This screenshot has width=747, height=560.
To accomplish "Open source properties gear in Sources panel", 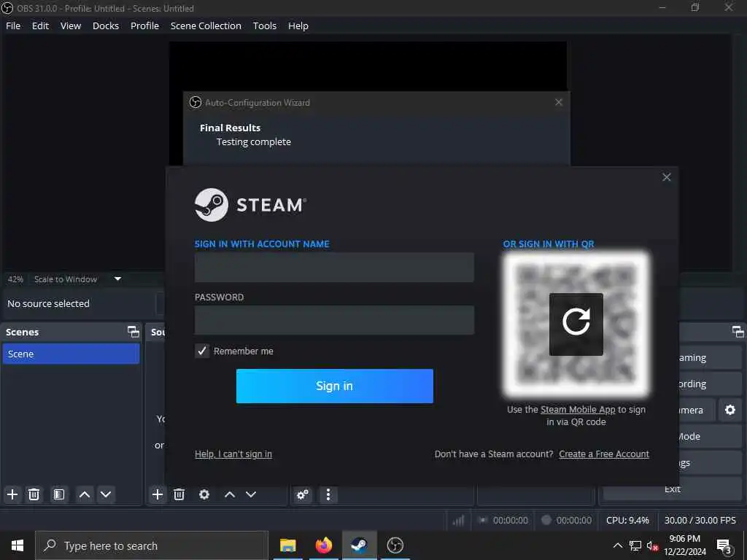I will tap(204, 494).
